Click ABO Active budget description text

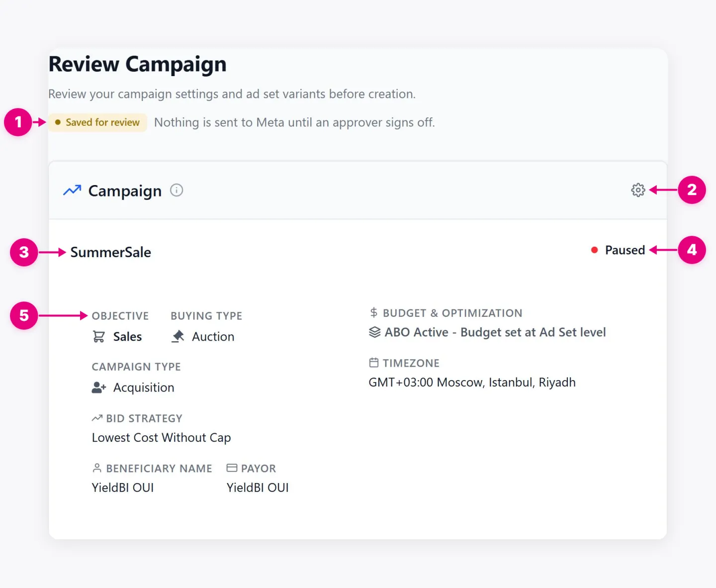coord(495,332)
